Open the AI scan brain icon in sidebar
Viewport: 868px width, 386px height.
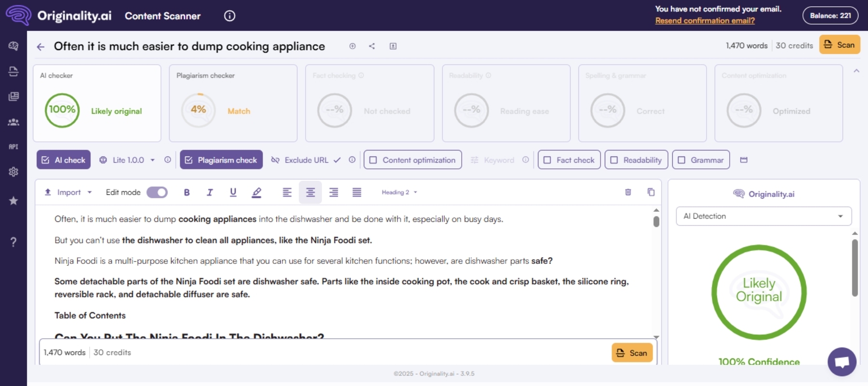(13, 46)
